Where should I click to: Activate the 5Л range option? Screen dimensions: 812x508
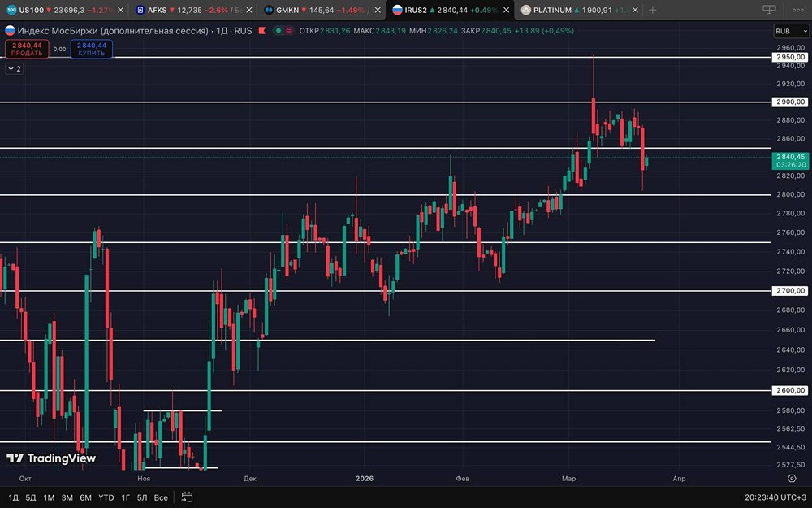(x=143, y=497)
